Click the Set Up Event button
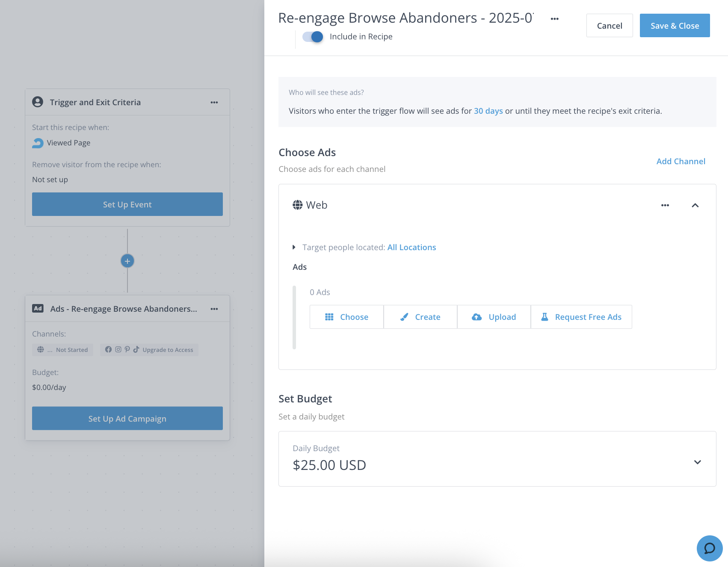 [x=127, y=204]
